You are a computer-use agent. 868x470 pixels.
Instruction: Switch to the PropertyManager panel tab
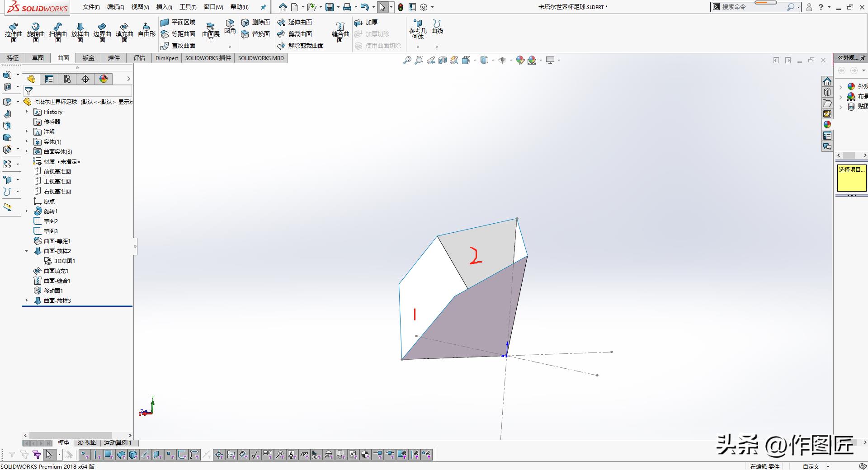[x=49, y=79]
